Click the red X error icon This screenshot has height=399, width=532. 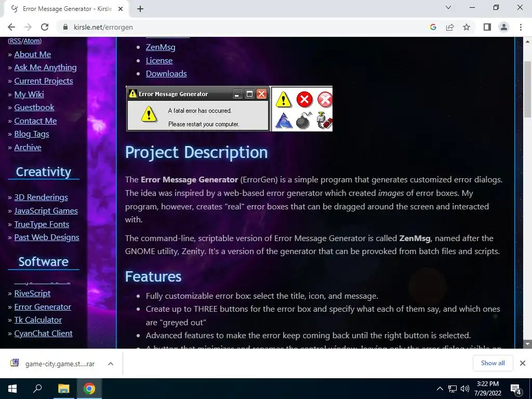[x=304, y=99]
